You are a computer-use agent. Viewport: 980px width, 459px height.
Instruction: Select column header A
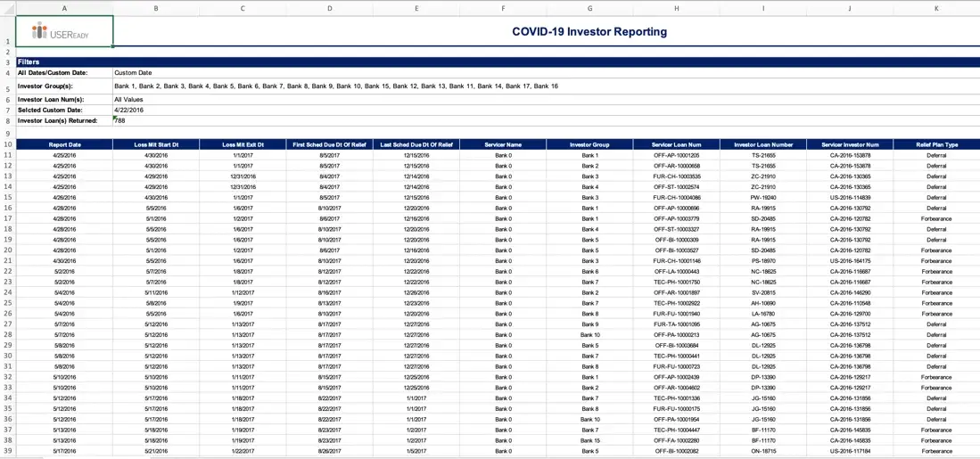click(x=65, y=8)
